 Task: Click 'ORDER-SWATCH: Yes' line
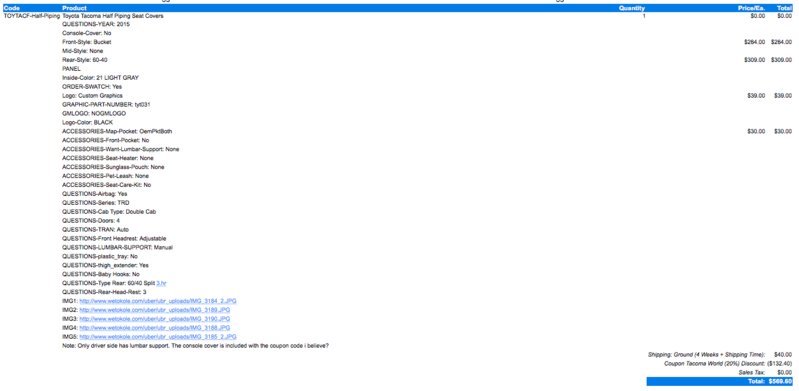92,87
